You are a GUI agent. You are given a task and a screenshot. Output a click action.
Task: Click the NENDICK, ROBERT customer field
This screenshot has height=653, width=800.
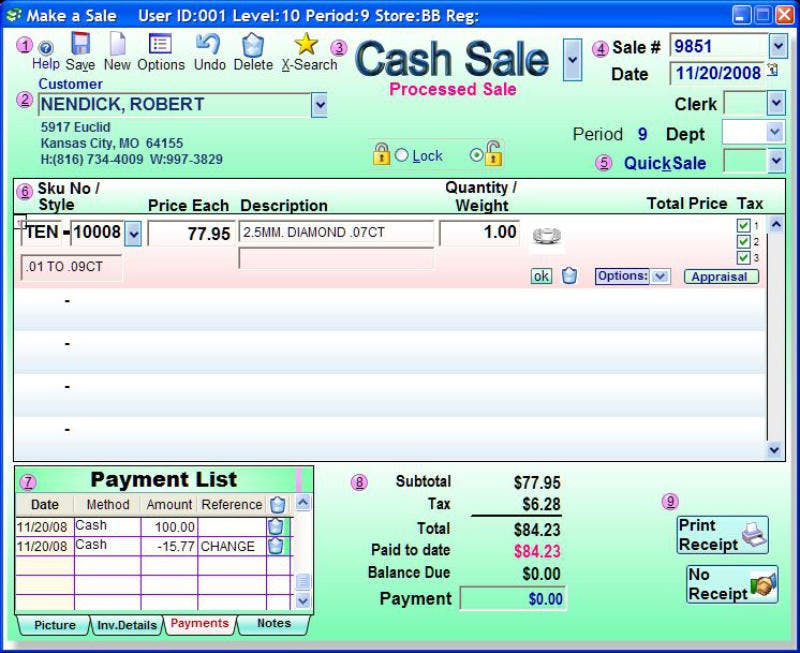174,105
